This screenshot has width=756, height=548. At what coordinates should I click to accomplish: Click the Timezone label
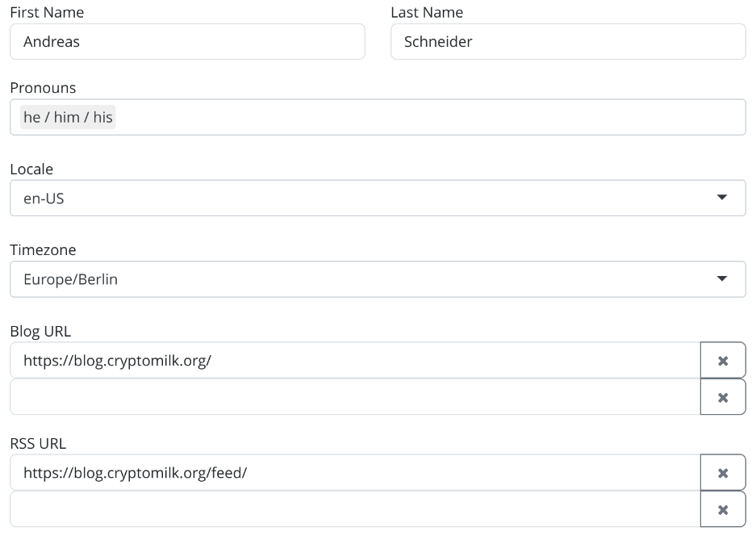point(43,250)
